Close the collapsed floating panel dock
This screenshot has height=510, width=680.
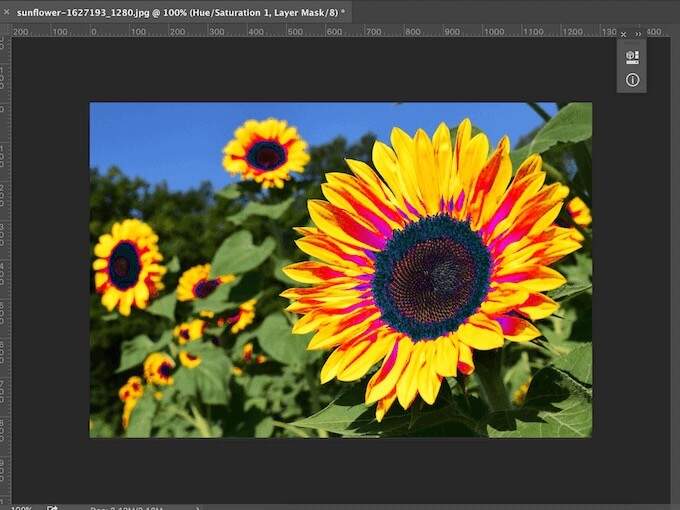624,34
